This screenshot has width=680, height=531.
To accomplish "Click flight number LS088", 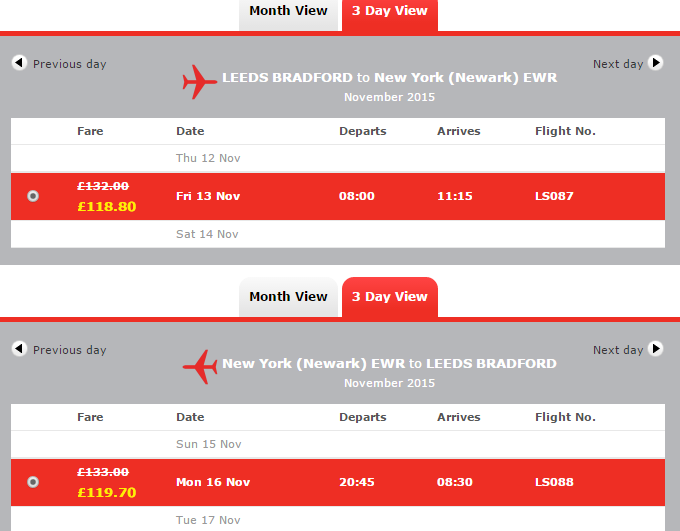I will point(554,482).
